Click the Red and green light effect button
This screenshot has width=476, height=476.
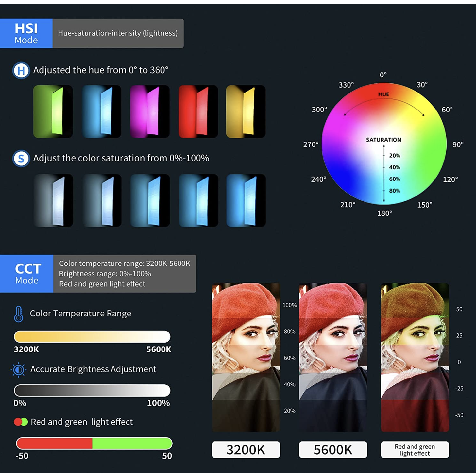tap(415, 450)
